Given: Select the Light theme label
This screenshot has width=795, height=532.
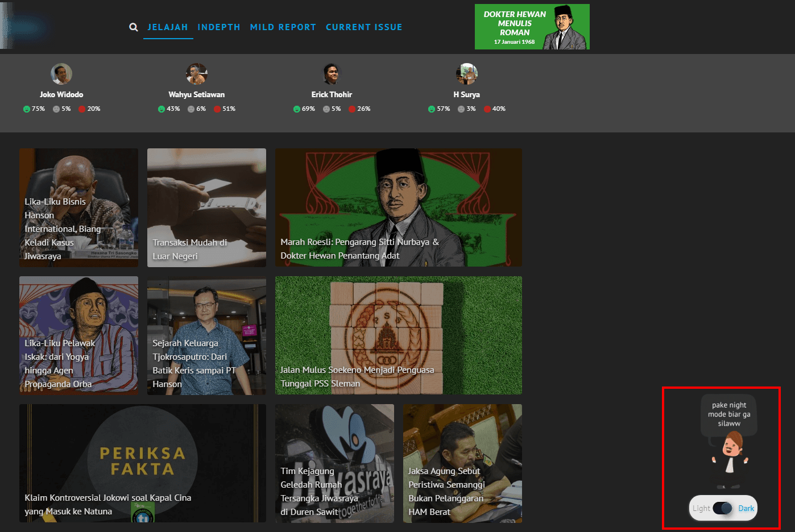Looking at the screenshot, I should 701,509.
